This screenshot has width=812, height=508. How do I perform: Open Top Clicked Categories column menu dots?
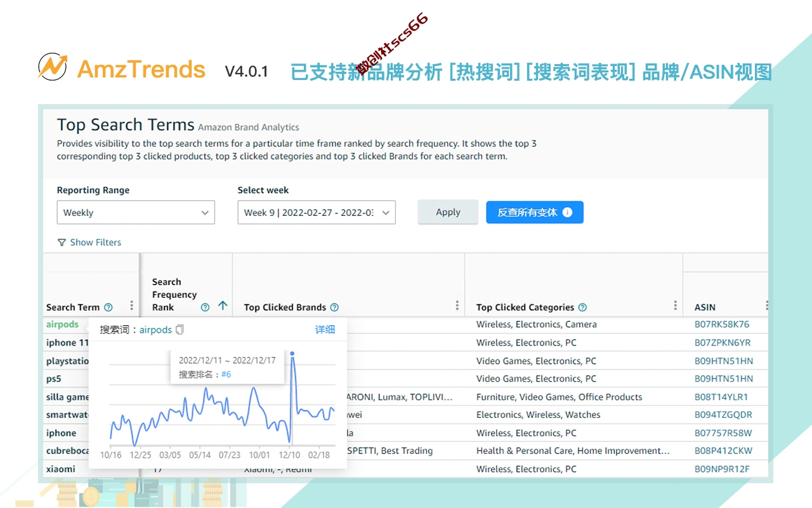[675, 305]
